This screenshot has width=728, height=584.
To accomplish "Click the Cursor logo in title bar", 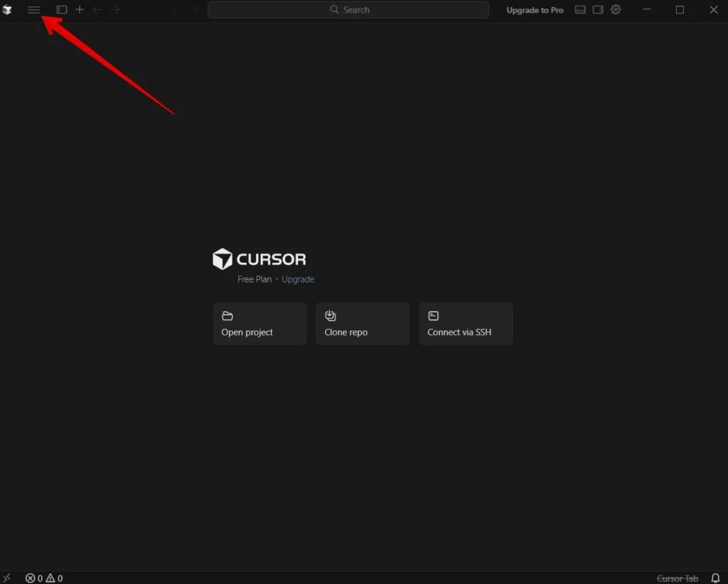I will pos(7,10).
